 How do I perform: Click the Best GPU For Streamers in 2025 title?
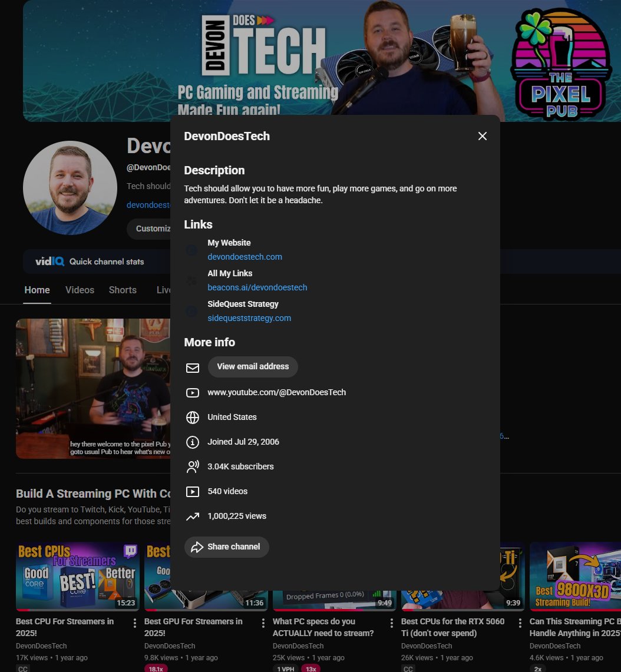193,627
